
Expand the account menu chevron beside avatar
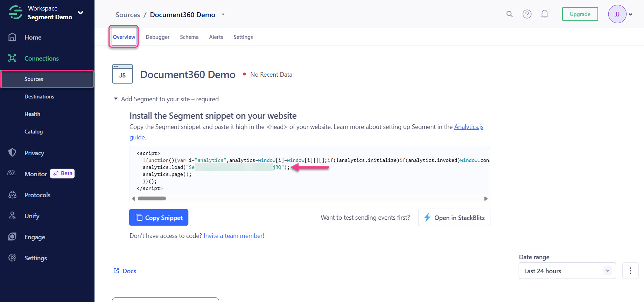click(631, 14)
